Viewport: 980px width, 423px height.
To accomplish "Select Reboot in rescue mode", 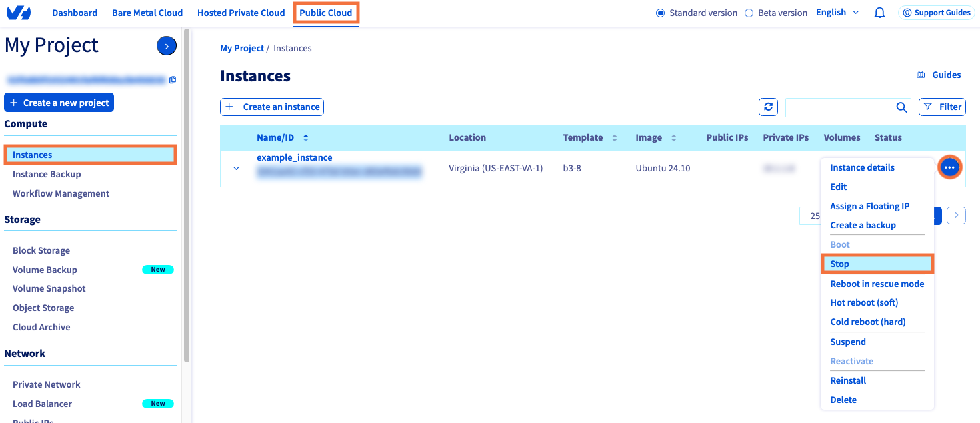I will click(x=877, y=284).
